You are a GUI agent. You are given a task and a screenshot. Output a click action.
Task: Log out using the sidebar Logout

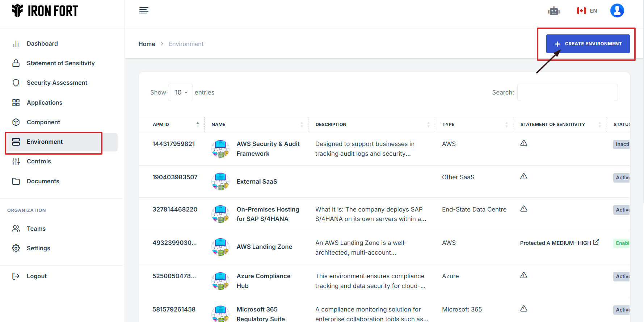click(x=37, y=276)
